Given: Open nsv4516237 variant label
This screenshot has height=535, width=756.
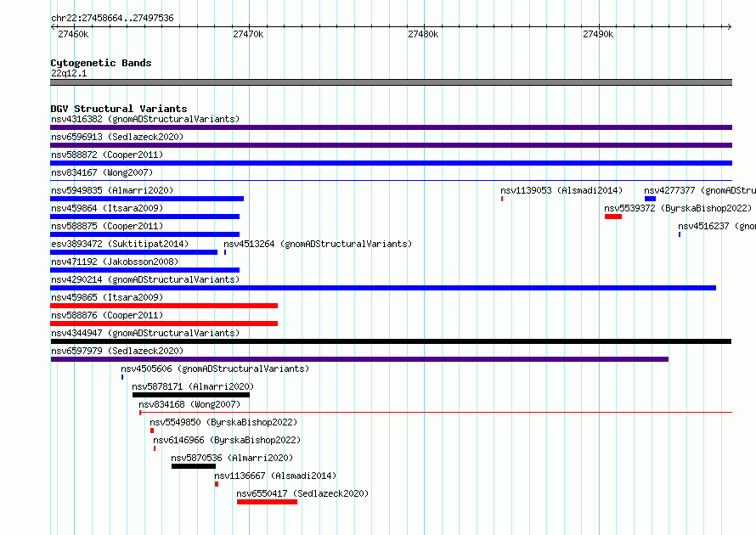Looking at the screenshot, I should pos(717,226).
